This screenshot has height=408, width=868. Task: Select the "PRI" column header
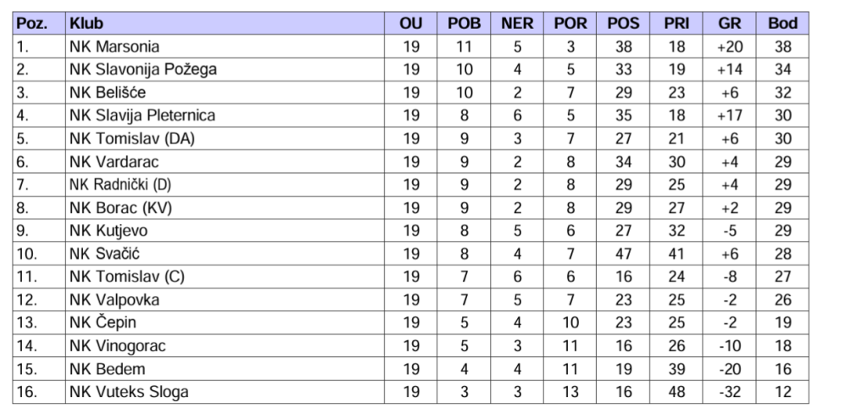(x=676, y=24)
